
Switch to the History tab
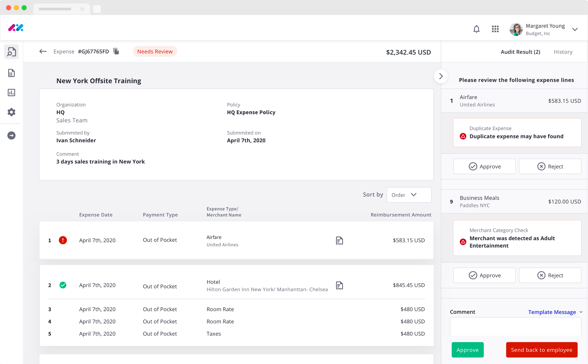563,52
